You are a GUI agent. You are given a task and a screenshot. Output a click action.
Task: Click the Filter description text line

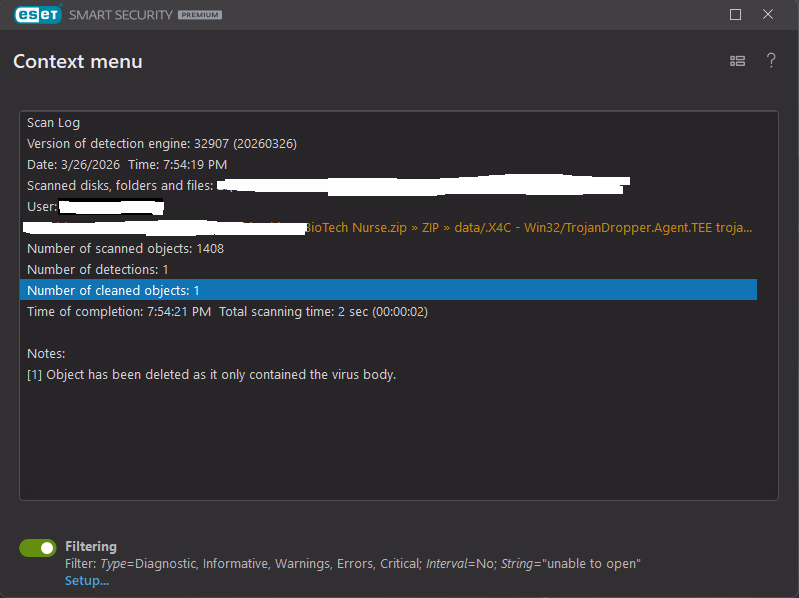pos(353,563)
